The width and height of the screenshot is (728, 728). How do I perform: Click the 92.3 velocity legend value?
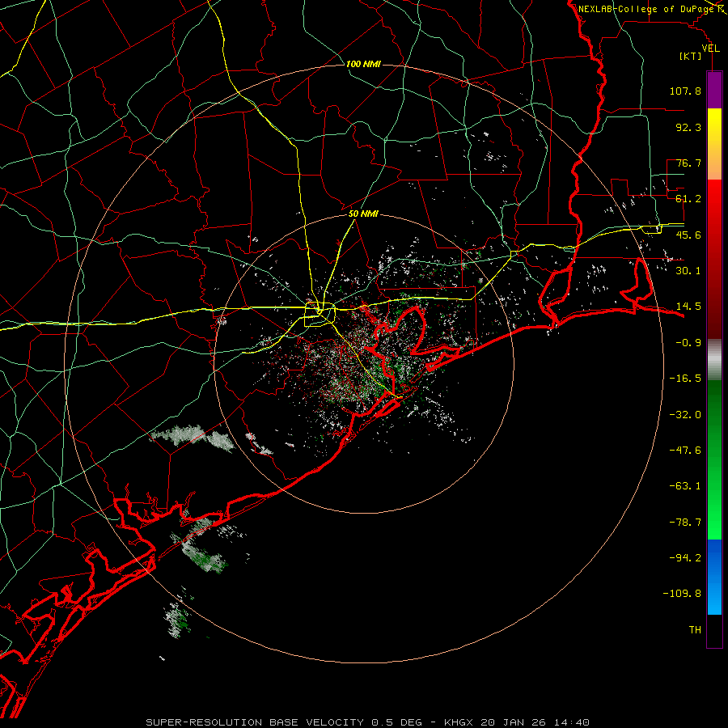click(688, 127)
